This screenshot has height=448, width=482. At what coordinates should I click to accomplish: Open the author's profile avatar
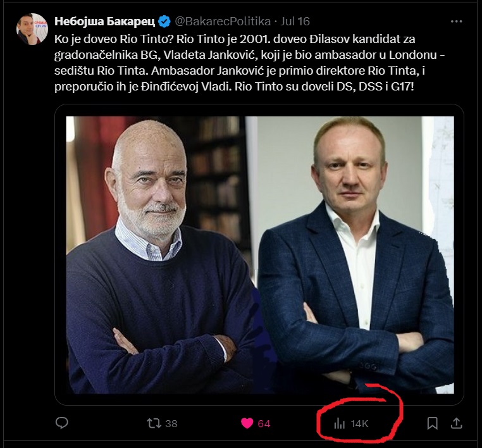point(31,29)
